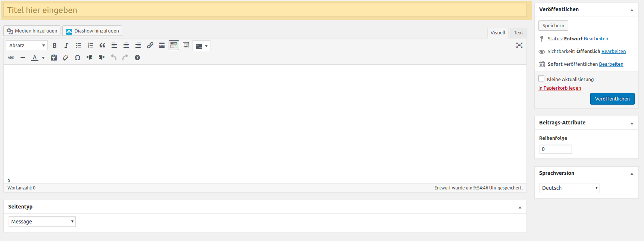Screen dimensions: 644x241
Task: Switch to the Visuell editor tab
Action: pyautogui.click(x=498, y=33)
